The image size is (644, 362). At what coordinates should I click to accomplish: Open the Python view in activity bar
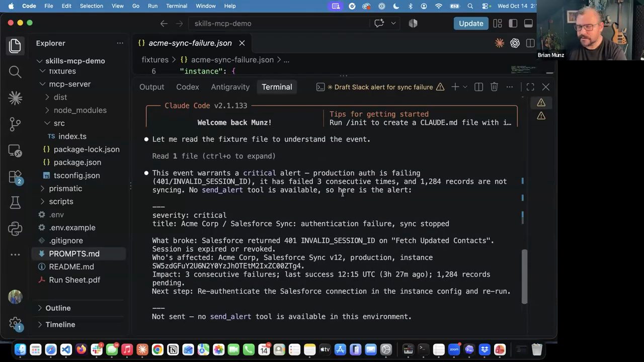(15, 229)
